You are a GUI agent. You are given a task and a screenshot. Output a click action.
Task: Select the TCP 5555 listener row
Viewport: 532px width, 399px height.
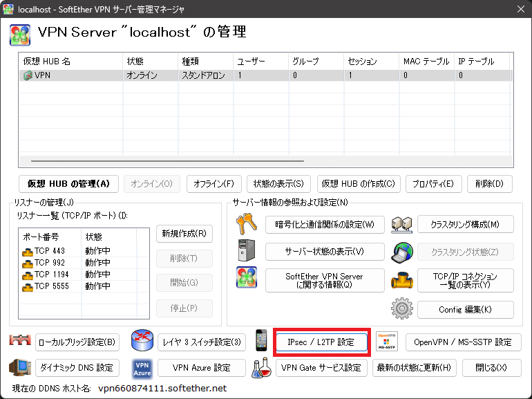click(84, 286)
